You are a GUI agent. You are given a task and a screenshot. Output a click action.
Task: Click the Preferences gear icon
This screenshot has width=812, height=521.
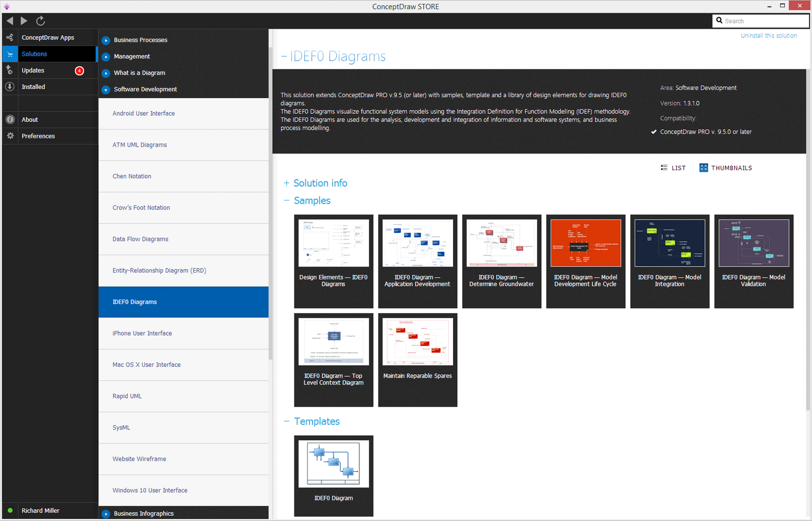(x=10, y=136)
